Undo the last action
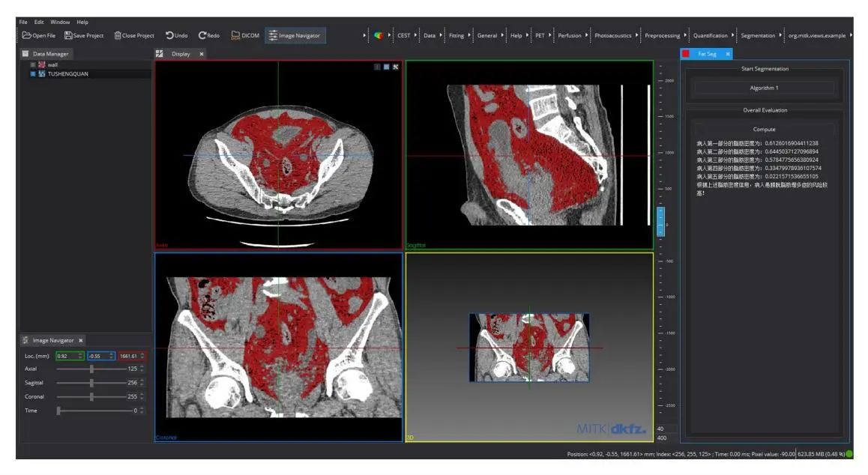Image resolution: width=868 pixels, height=475 pixels. [x=169, y=35]
